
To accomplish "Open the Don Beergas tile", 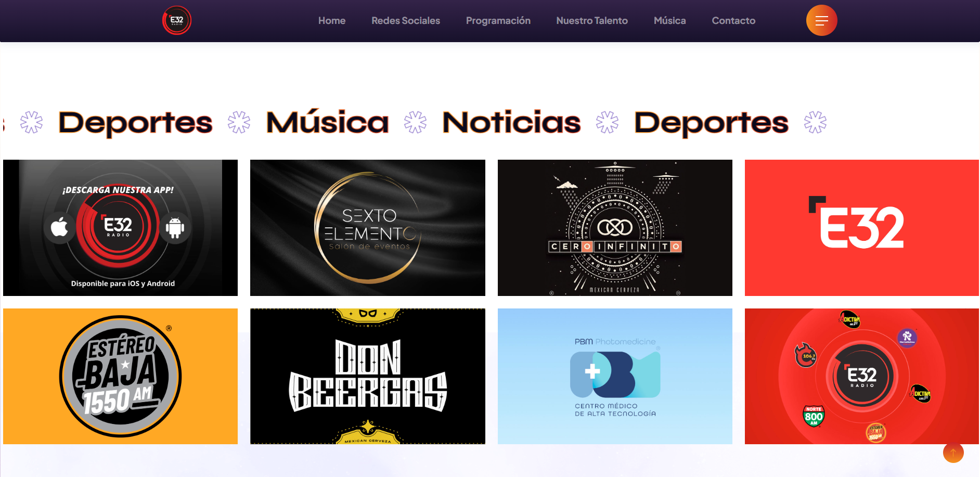I will click(368, 376).
